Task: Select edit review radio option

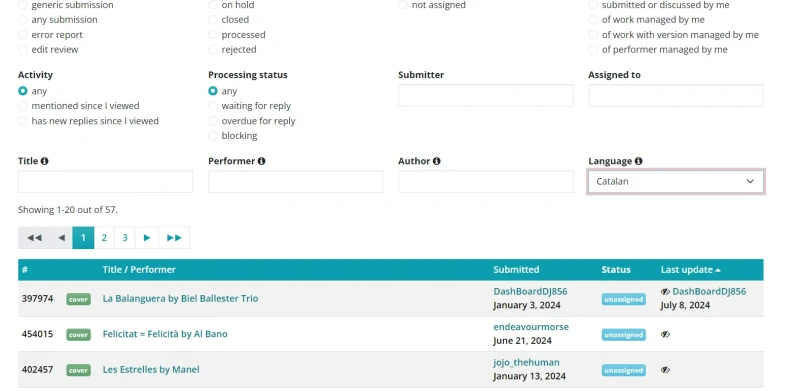Action: 22,50
